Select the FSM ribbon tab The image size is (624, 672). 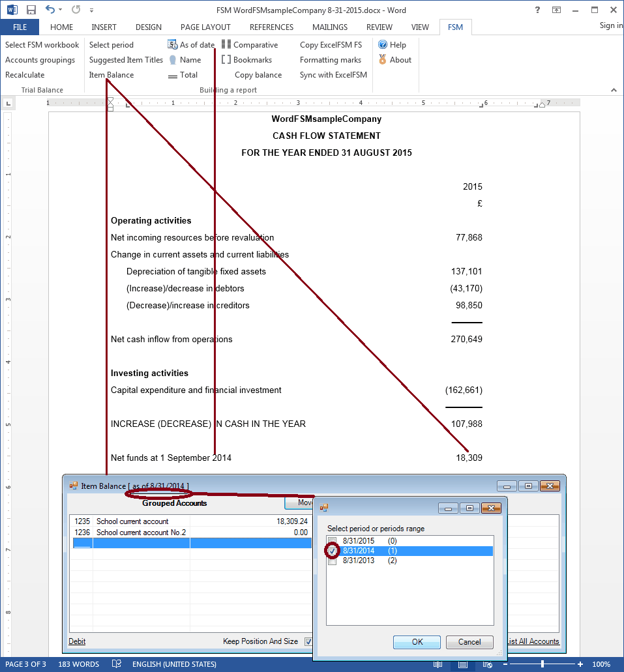455,27
